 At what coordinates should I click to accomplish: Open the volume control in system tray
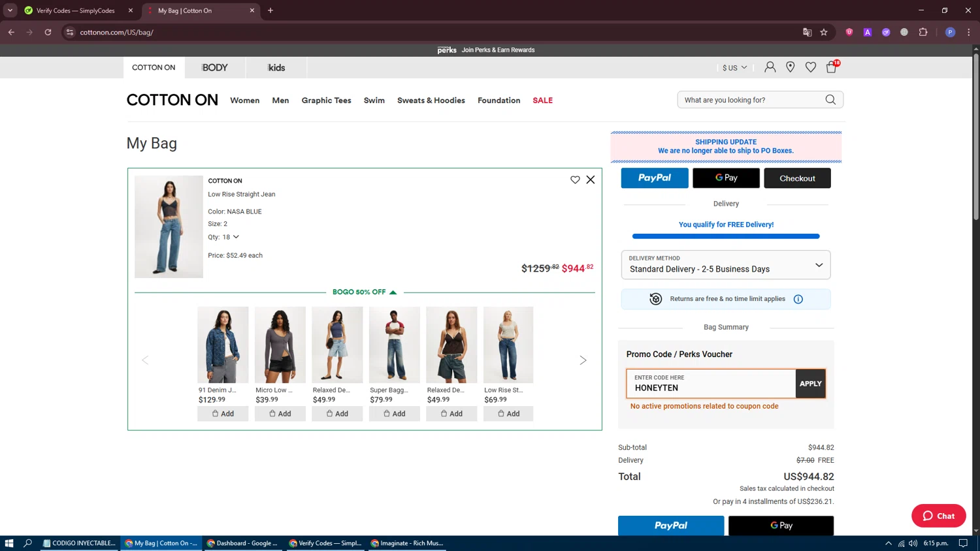pyautogui.click(x=913, y=543)
